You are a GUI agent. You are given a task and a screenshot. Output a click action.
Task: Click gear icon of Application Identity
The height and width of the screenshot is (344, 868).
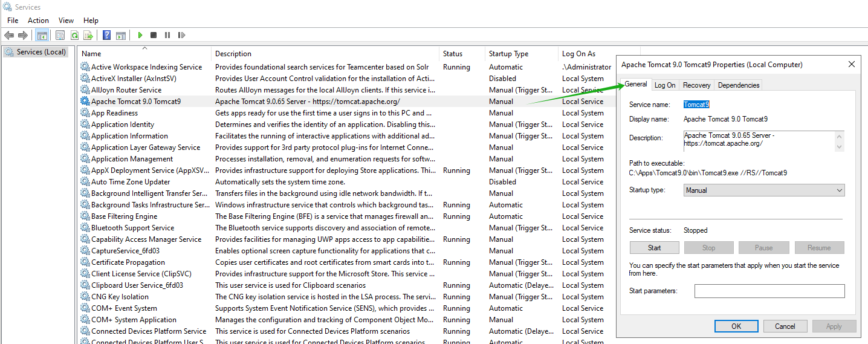[x=85, y=125]
